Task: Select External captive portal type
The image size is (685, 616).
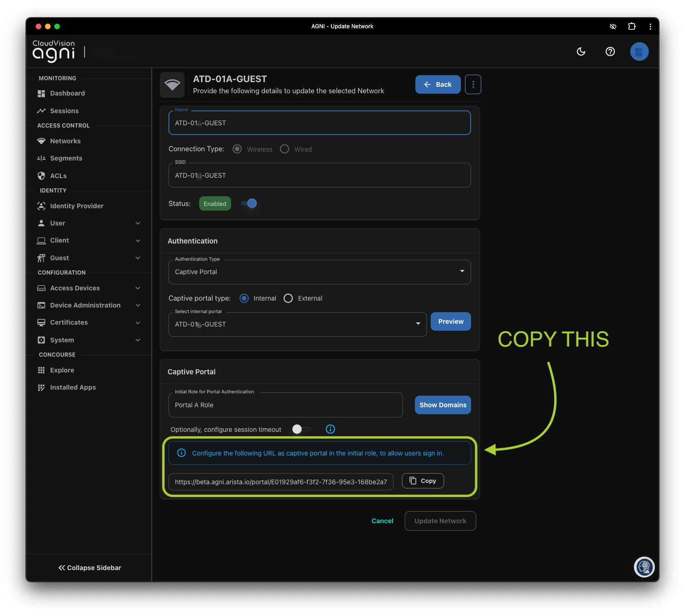Action: 289,298
